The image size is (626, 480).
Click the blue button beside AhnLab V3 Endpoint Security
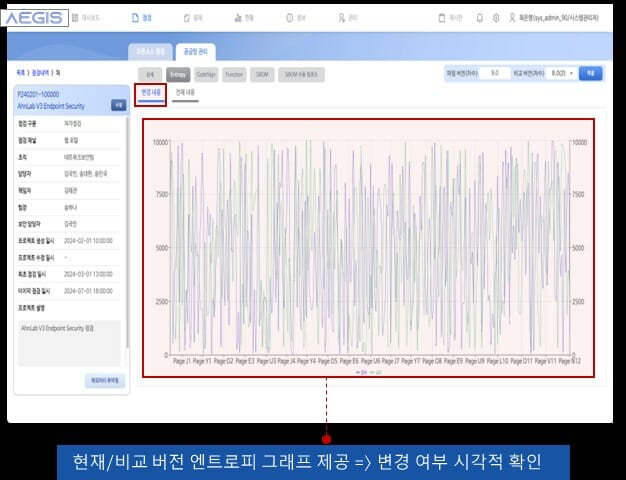pyautogui.click(x=118, y=103)
